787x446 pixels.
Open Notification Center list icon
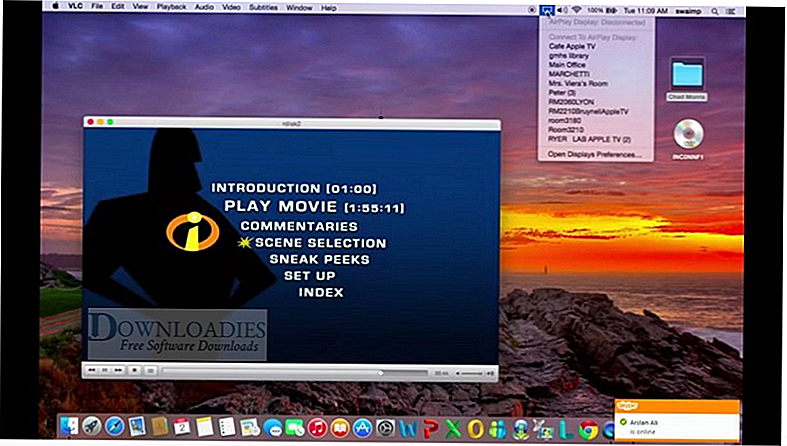731,12
